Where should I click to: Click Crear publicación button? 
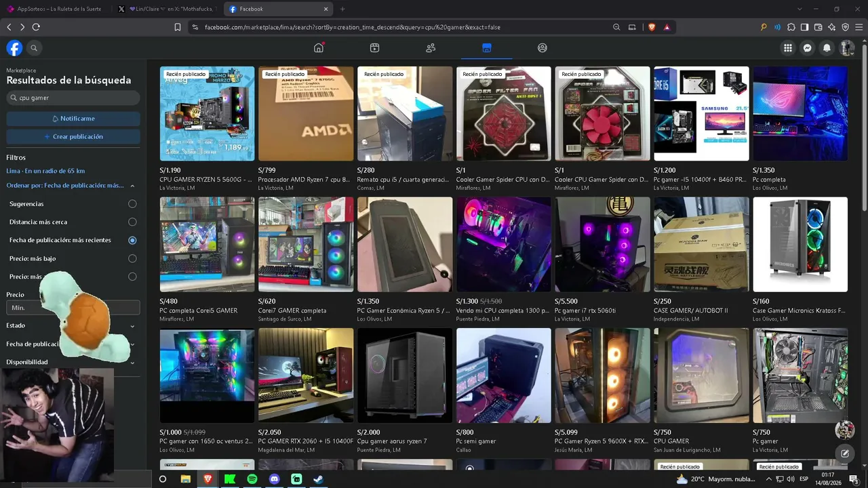click(x=73, y=136)
